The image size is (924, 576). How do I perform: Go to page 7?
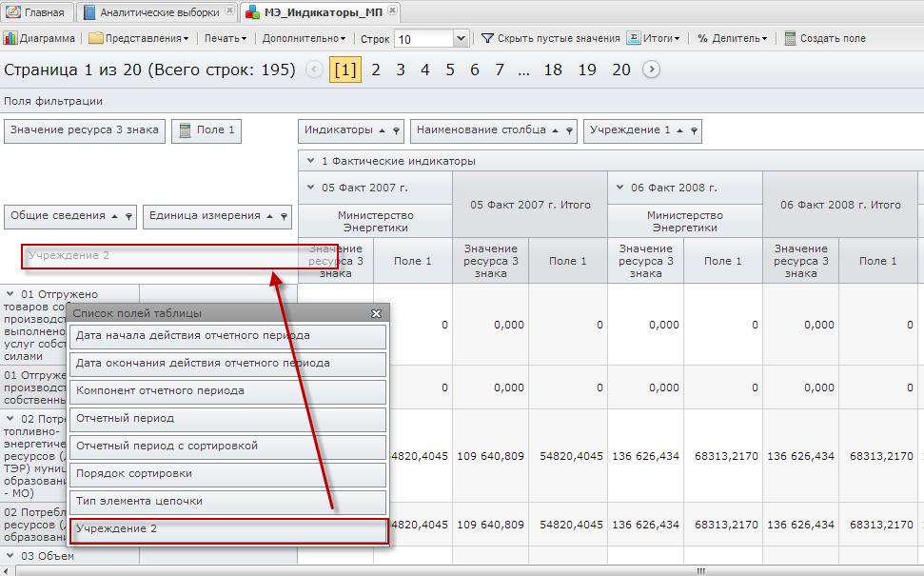[500, 70]
